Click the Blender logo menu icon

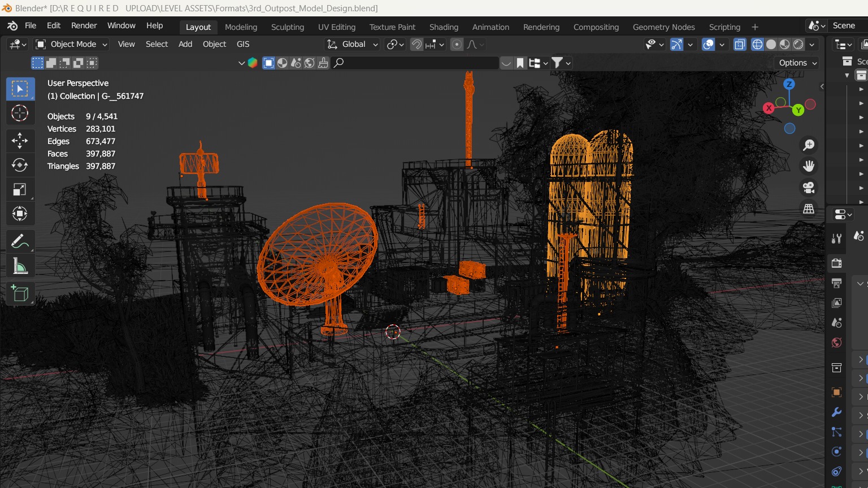pos(12,26)
